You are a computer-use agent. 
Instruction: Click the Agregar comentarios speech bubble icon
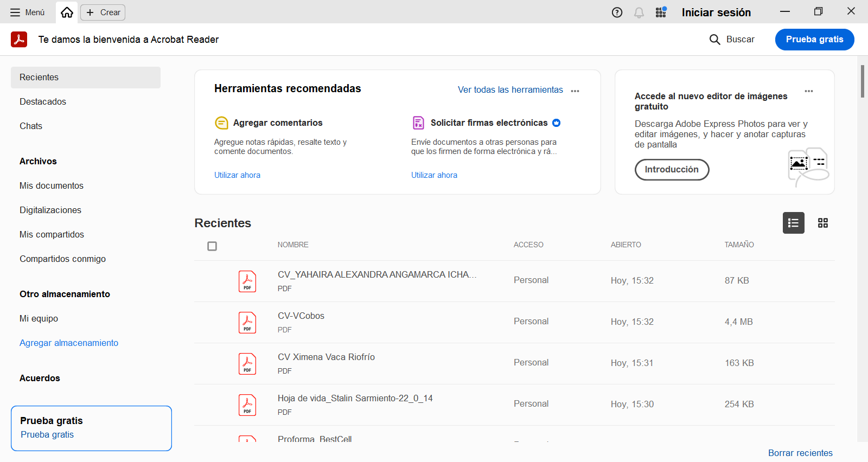(221, 123)
